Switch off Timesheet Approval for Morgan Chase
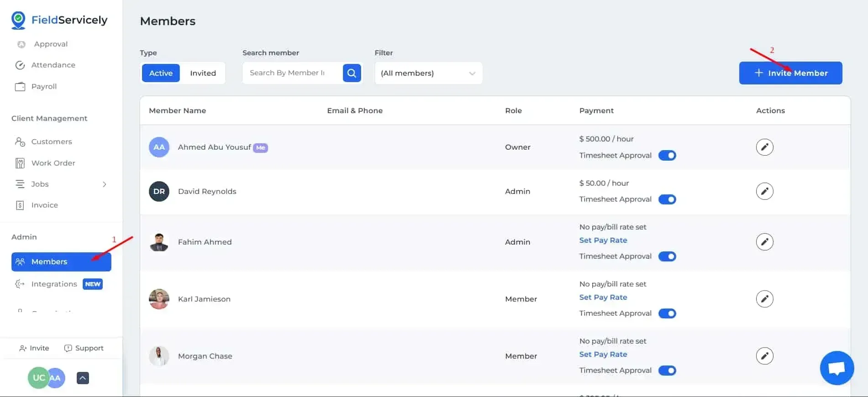The height and width of the screenshot is (397, 868). tap(667, 371)
